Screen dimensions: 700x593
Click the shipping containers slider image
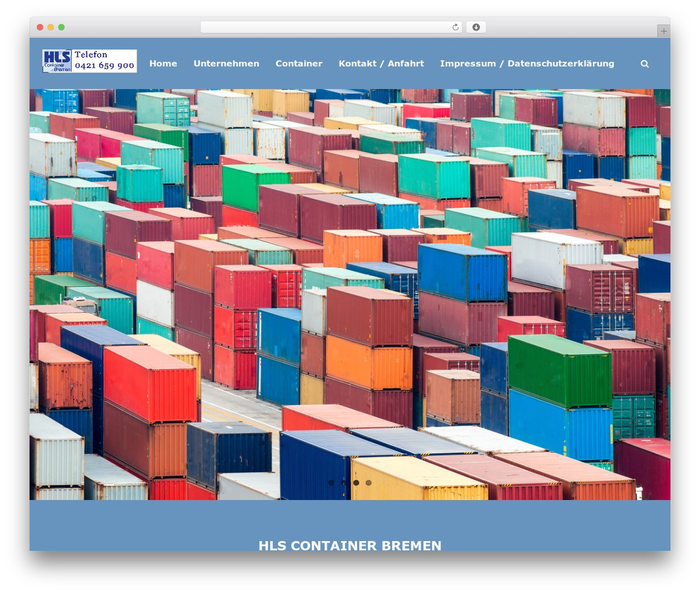350,294
